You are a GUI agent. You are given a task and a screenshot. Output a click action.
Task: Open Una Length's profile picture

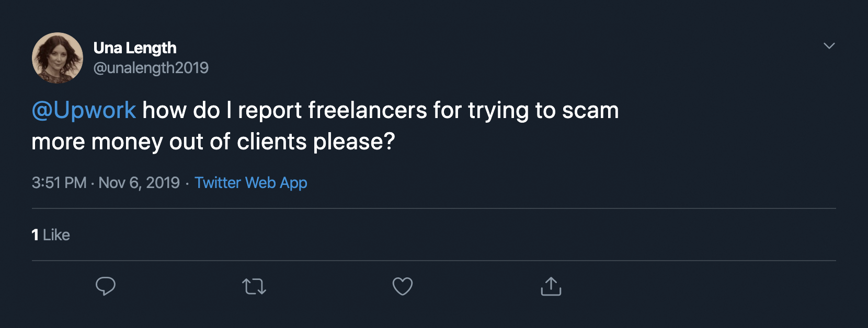coord(58,57)
